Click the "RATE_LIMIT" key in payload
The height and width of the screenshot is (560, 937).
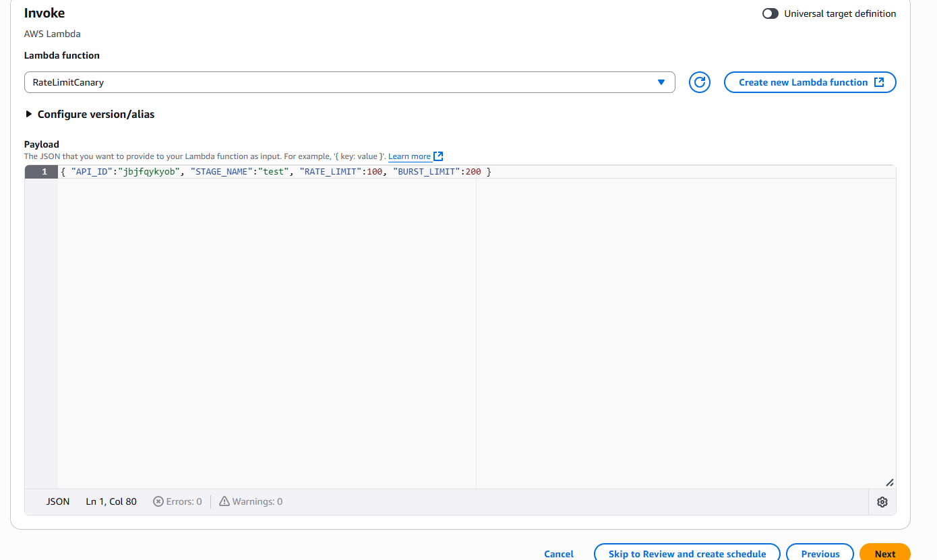(331, 172)
